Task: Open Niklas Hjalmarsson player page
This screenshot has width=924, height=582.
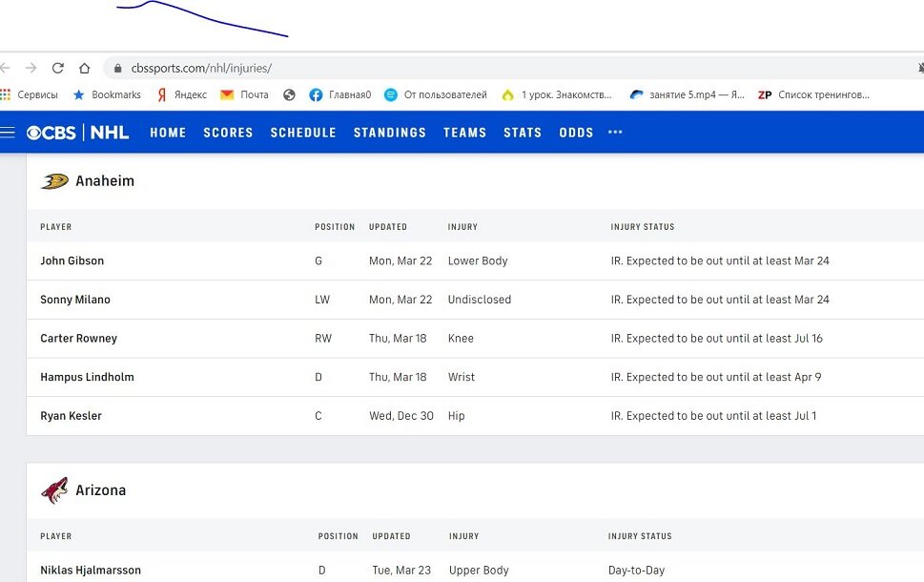Action: click(x=91, y=571)
